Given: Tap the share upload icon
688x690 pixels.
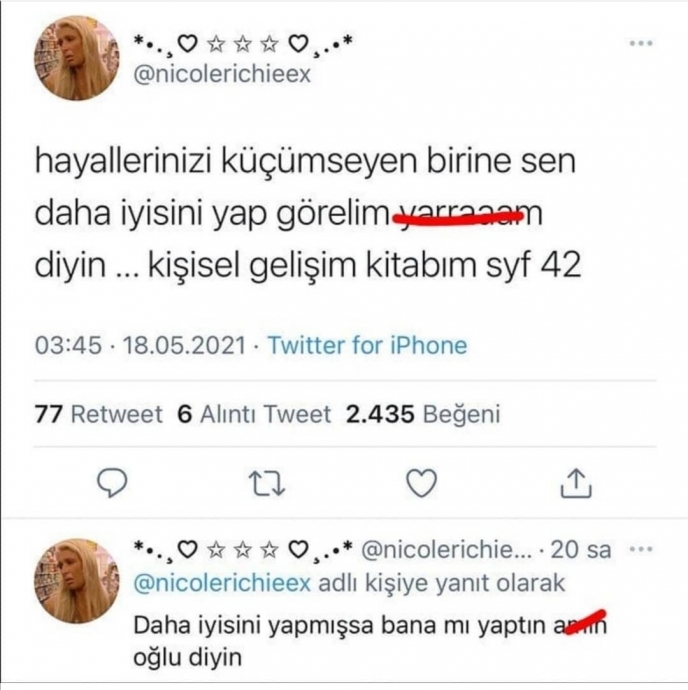Looking at the screenshot, I should [576, 483].
